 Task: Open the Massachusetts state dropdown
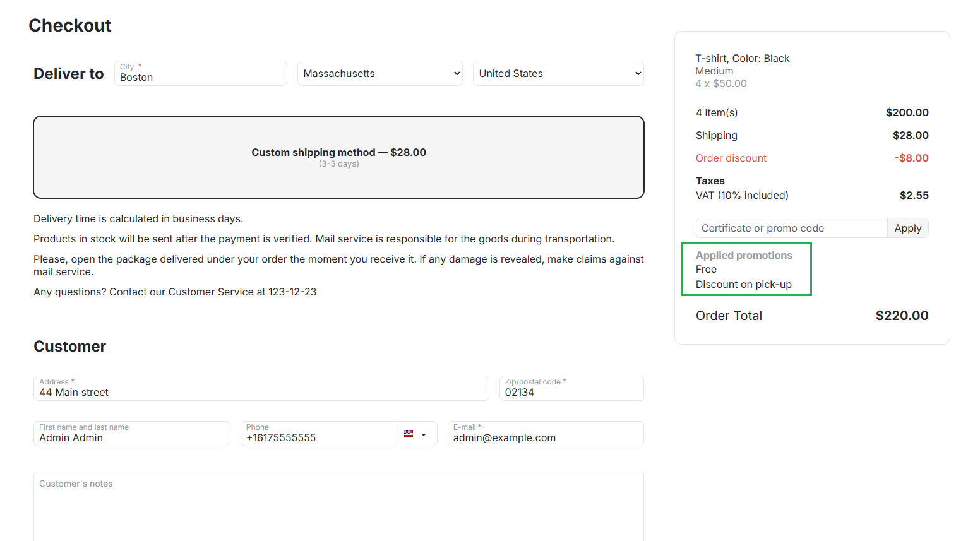pos(379,73)
